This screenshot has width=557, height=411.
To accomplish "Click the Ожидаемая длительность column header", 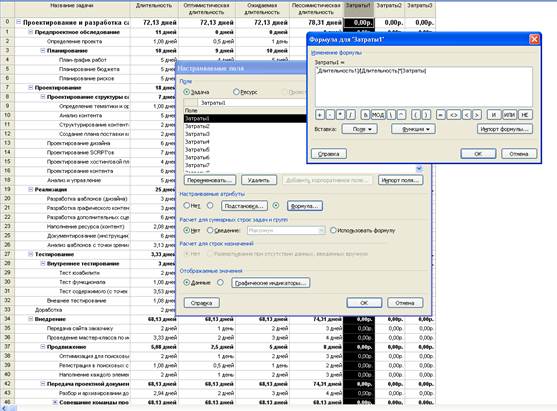I will pyautogui.click(x=262, y=9).
